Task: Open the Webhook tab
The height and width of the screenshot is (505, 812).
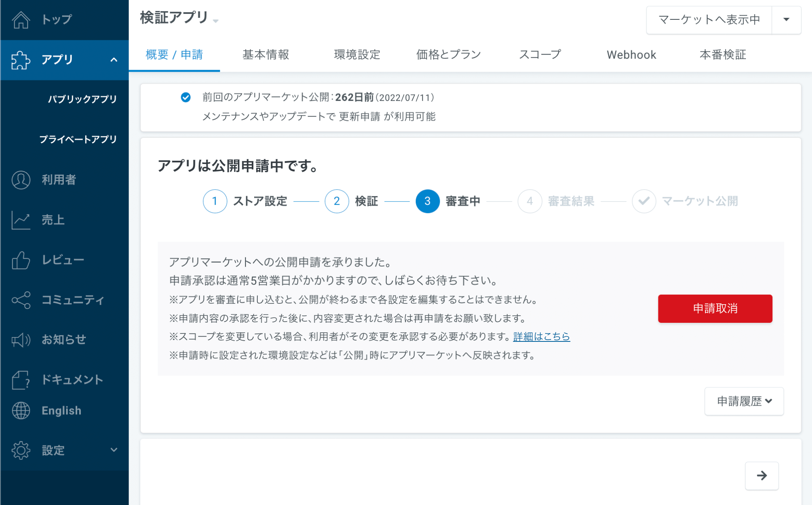Action: (x=631, y=55)
